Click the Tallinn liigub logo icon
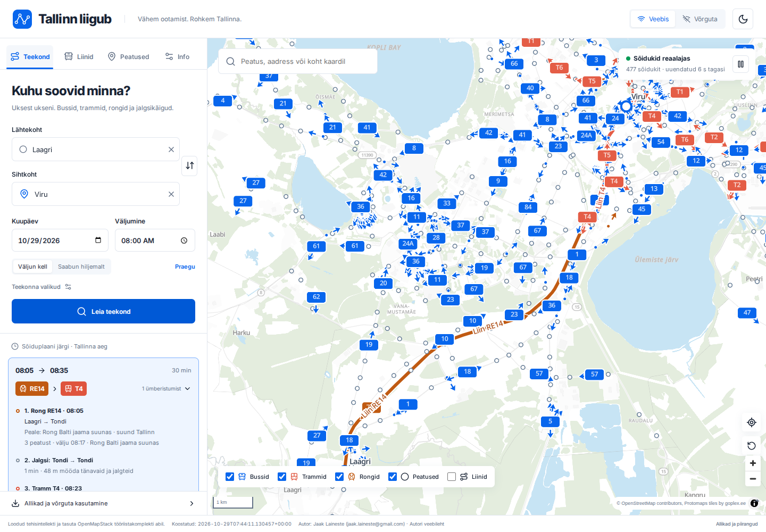Screen dimensions: 766x532 click(22, 19)
